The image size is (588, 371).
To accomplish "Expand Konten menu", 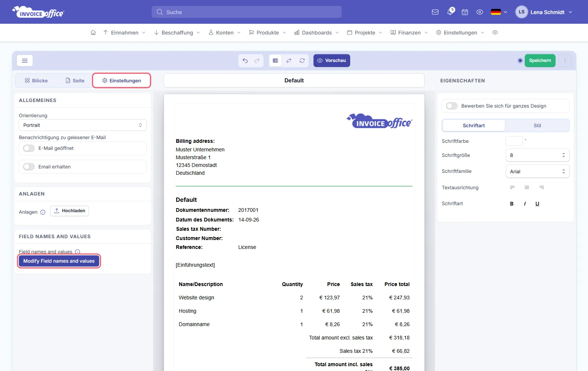I will click(224, 33).
